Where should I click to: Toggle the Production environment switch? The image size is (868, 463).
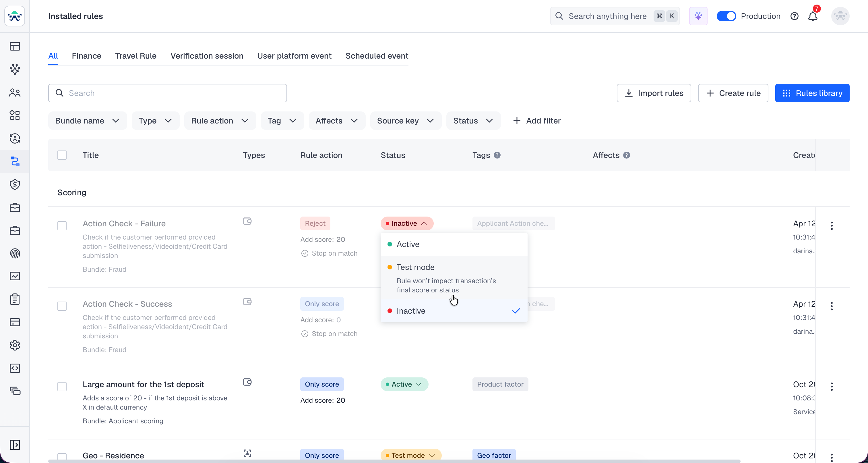tap(726, 16)
